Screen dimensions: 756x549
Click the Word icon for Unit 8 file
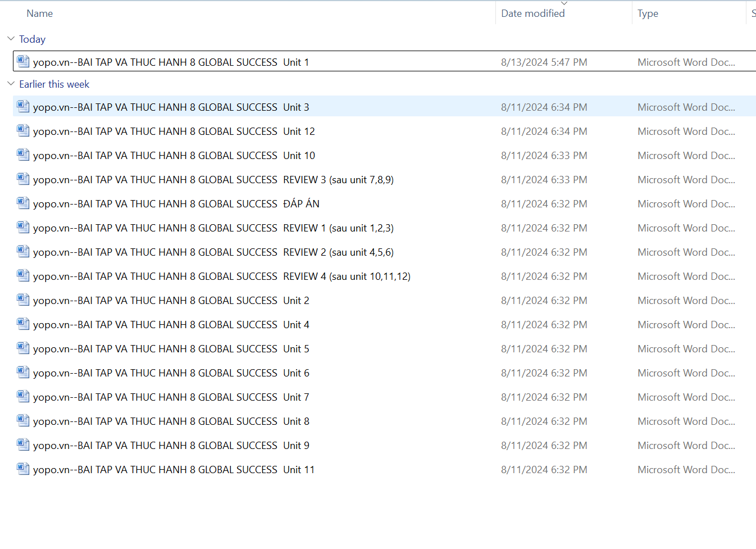pyautogui.click(x=23, y=420)
